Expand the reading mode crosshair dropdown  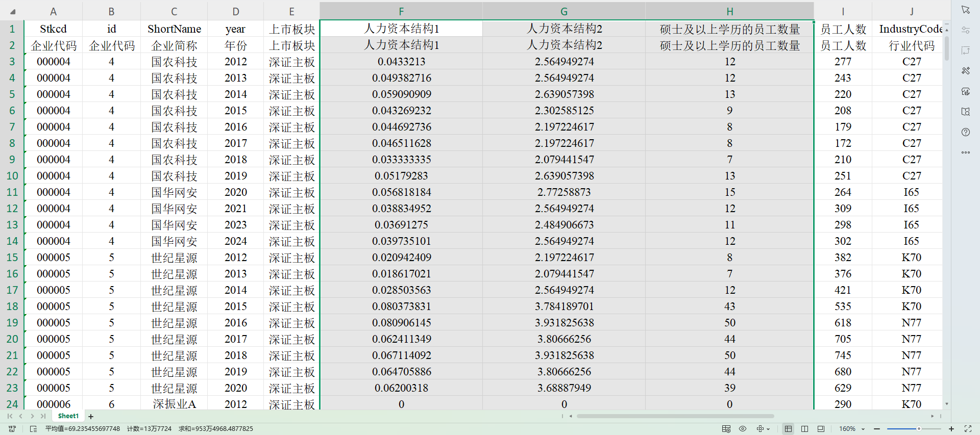pos(768,429)
